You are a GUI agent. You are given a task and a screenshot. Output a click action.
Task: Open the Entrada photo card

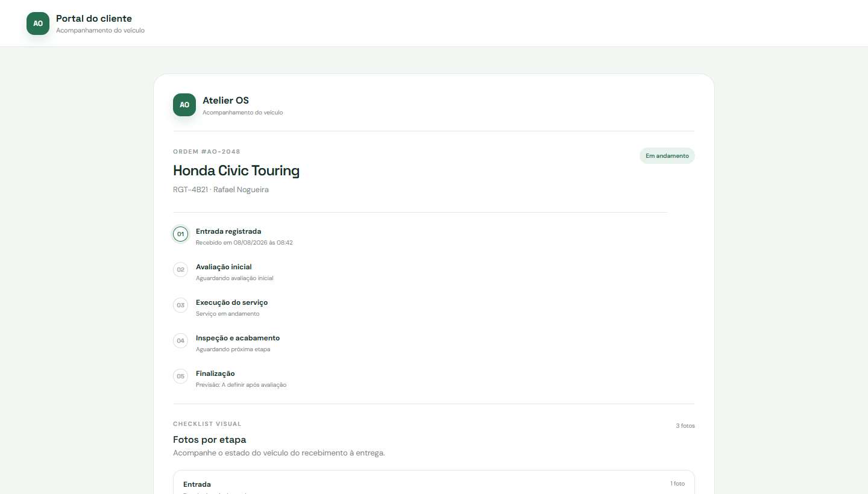coord(434,482)
